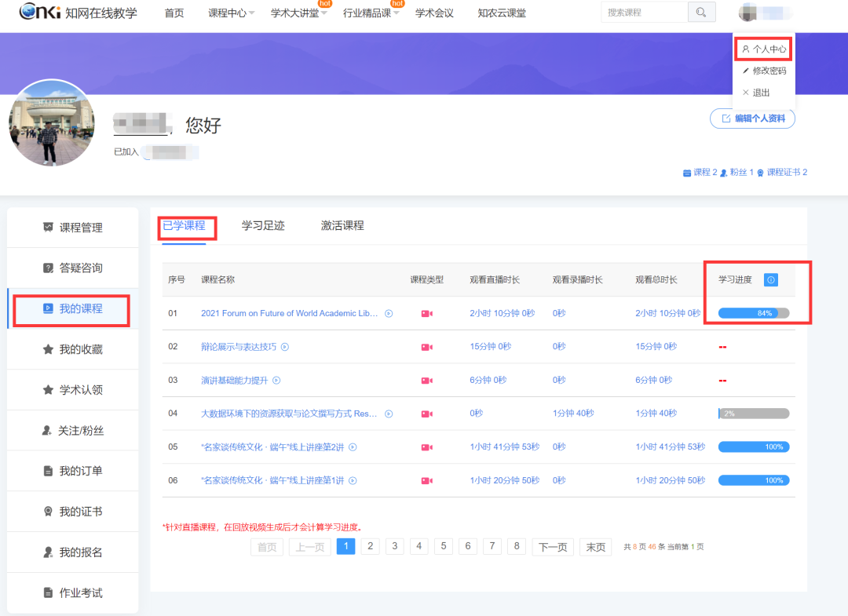Image resolution: width=848 pixels, height=616 pixels.
Task: Click the 粉丝 1 stat link
Action: pos(737,173)
